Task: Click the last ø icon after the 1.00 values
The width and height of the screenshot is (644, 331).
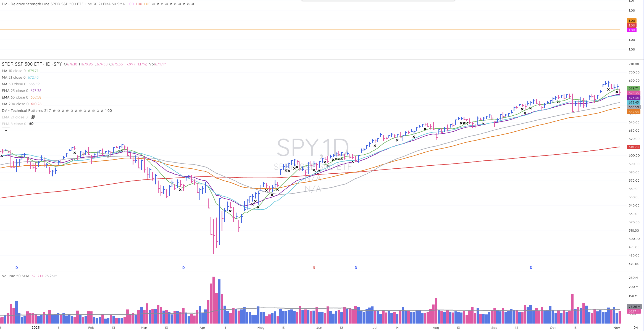Action: pos(193,4)
